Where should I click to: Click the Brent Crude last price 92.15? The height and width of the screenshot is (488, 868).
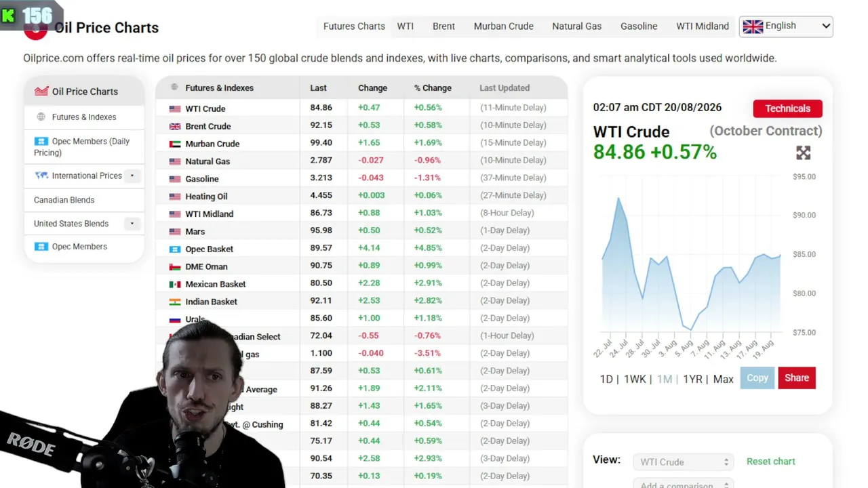pyautogui.click(x=321, y=125)
